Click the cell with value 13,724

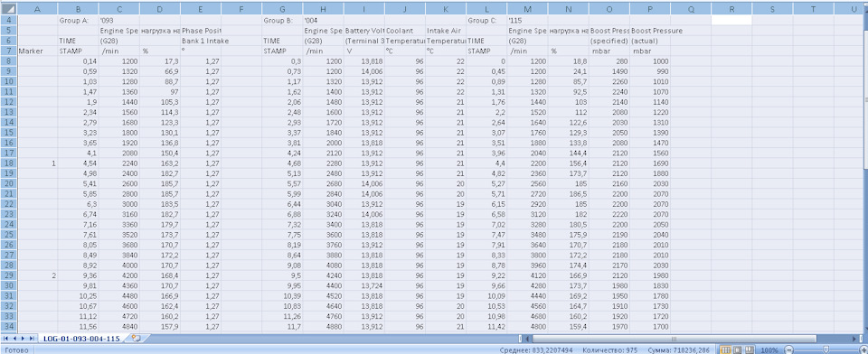click(x=364, y=286)
